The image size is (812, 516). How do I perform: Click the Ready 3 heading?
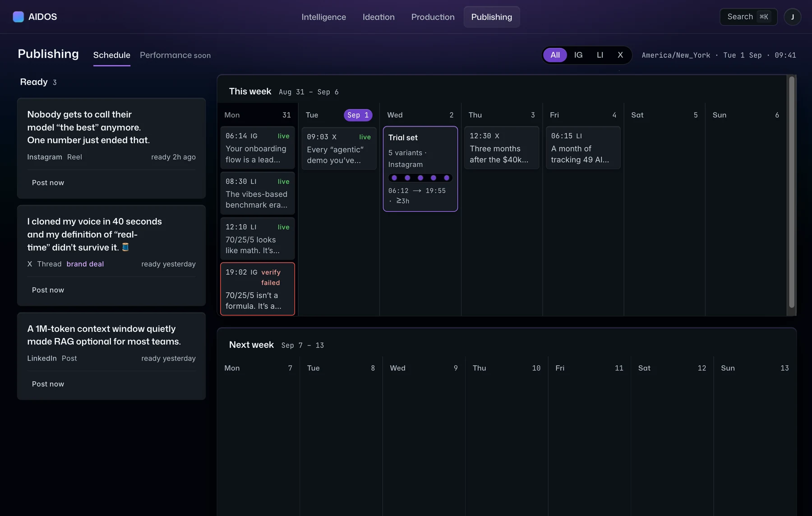[x=38, y=82]
